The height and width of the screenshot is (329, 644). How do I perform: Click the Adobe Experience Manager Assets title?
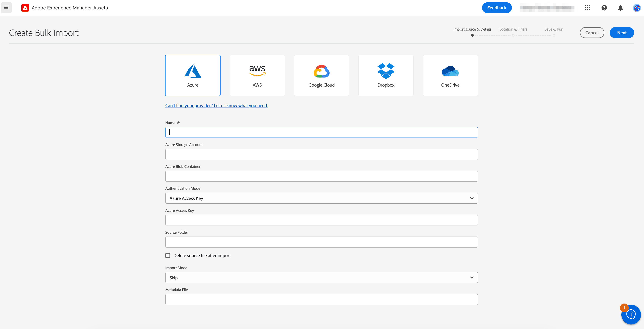click(70, 8)
